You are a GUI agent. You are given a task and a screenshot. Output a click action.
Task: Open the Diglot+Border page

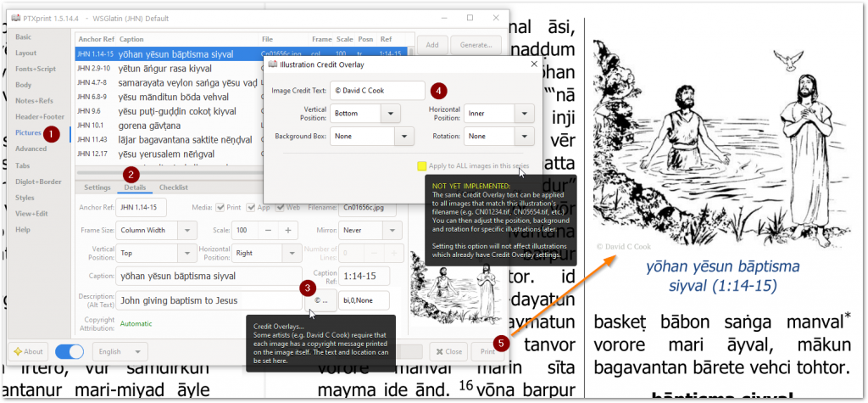(36, 182)
